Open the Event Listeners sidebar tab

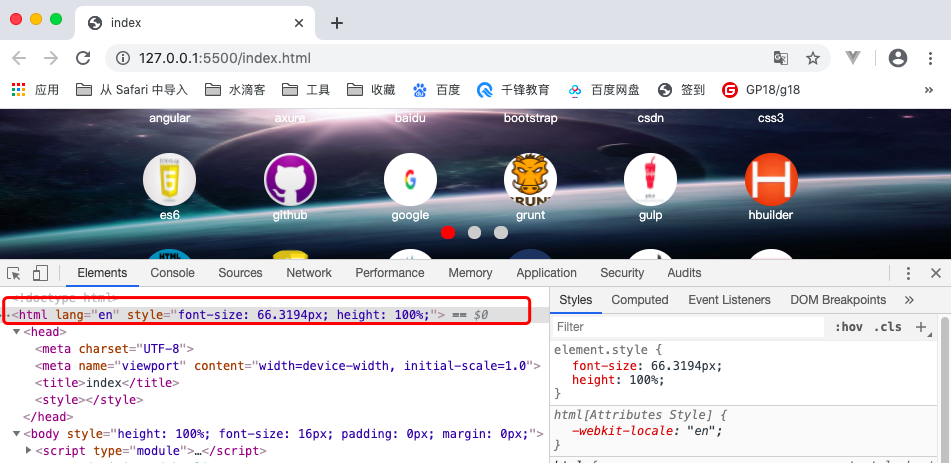pos(729,300)
